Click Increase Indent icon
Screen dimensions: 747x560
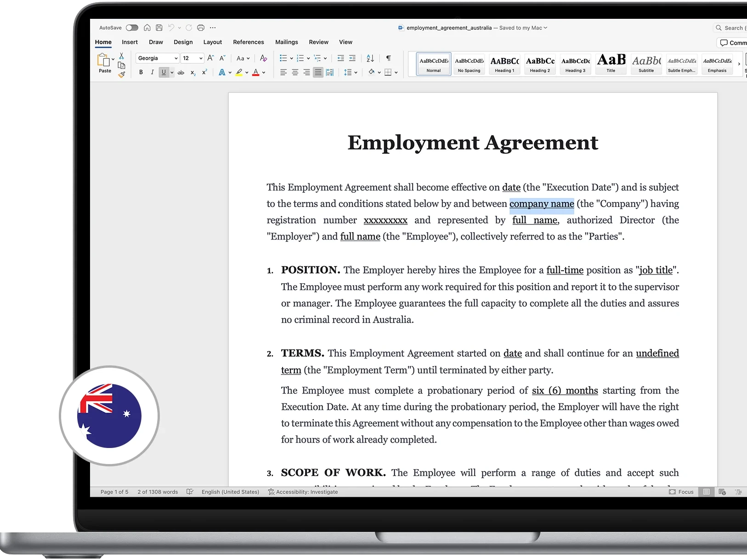click(x=352, y=58)
